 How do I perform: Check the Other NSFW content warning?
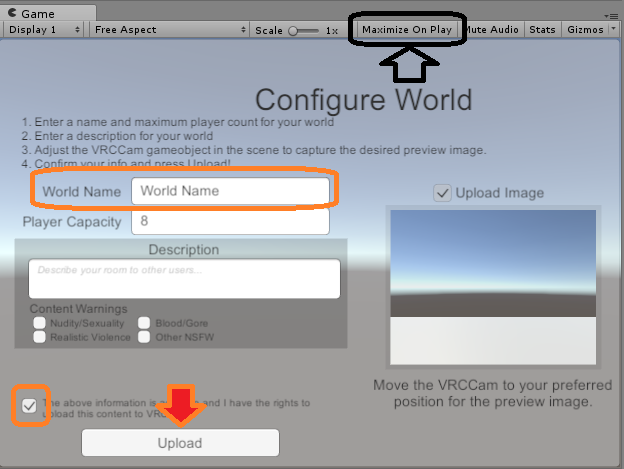point(144,337)
